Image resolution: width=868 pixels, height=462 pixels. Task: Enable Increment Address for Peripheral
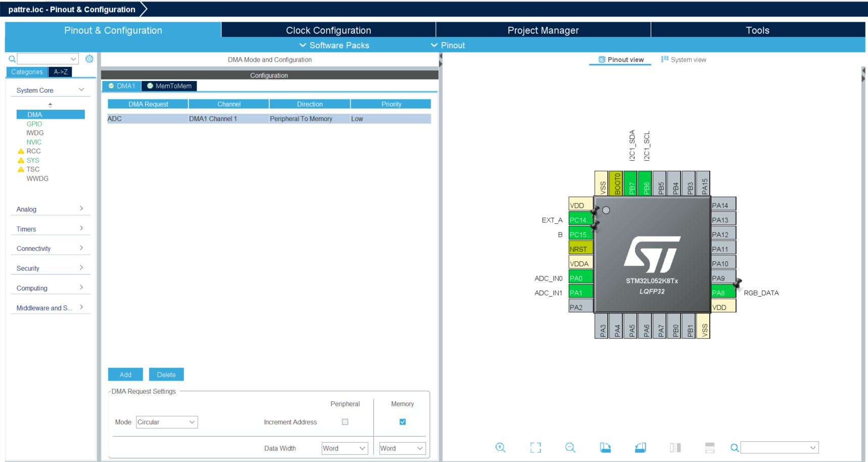pos(345,422)
